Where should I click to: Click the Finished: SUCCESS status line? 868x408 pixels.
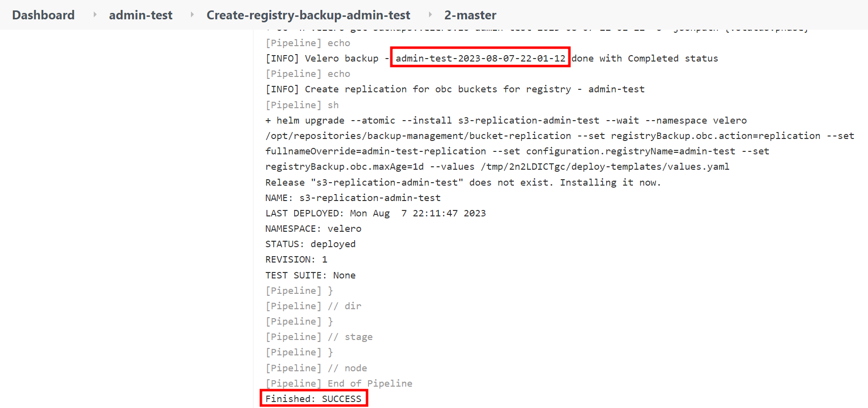pyautogui.click(x=313, y=399)
